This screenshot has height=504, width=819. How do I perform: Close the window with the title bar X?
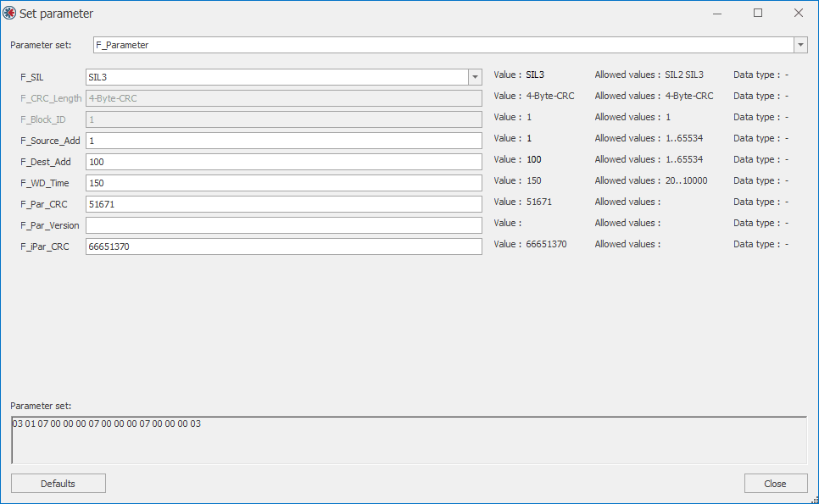(798, 13)
